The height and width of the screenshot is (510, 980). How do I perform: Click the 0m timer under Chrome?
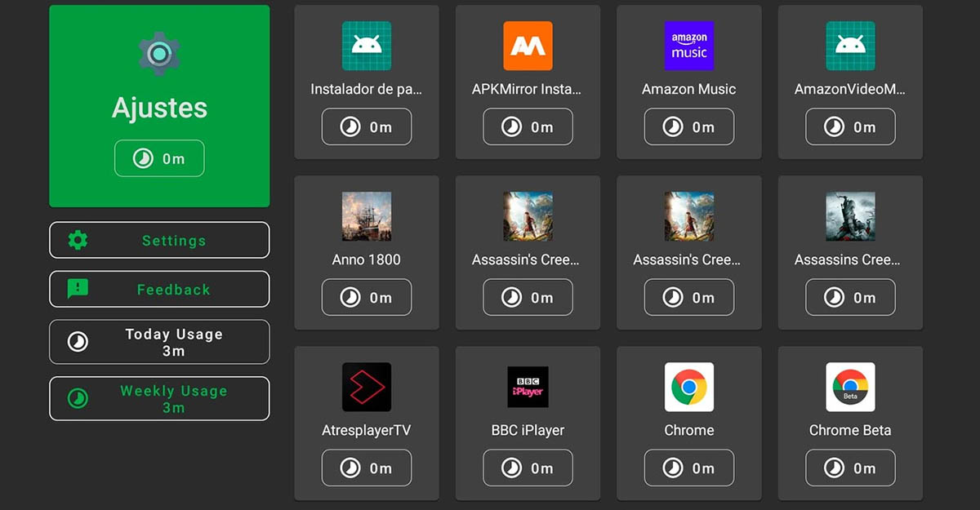689,468
